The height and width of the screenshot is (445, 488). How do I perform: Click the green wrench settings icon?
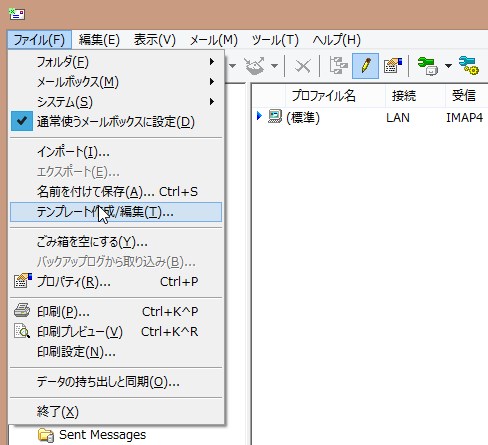click(x=428, y=66)
